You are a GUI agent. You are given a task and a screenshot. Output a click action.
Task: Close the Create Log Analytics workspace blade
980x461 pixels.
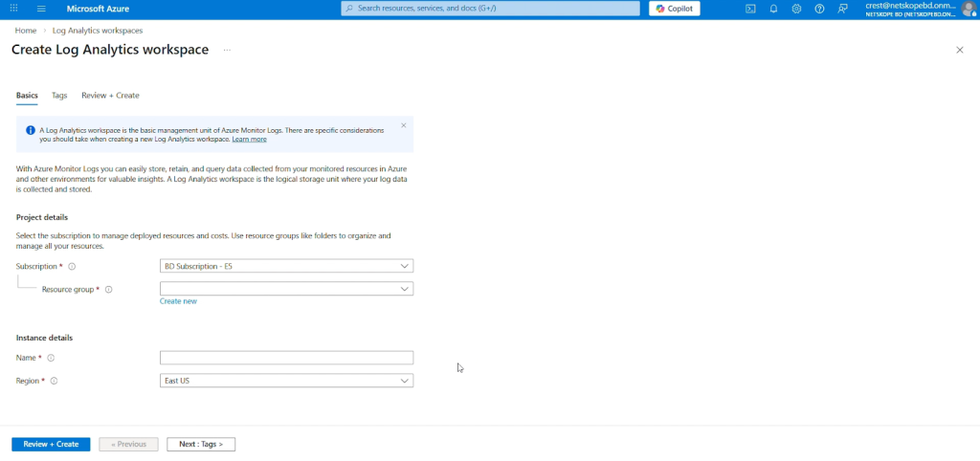click(x=959, y=50)
